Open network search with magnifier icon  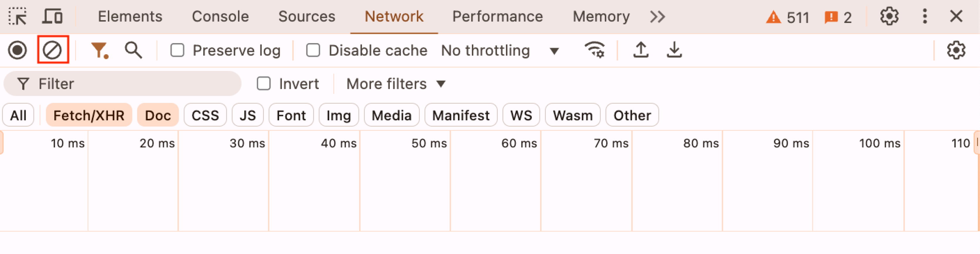(134, 50)
